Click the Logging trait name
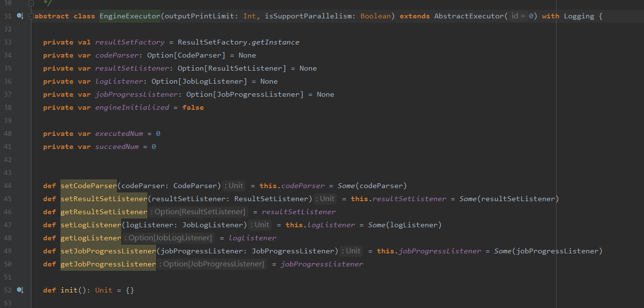The image size is (644, 308). point(579,16)
